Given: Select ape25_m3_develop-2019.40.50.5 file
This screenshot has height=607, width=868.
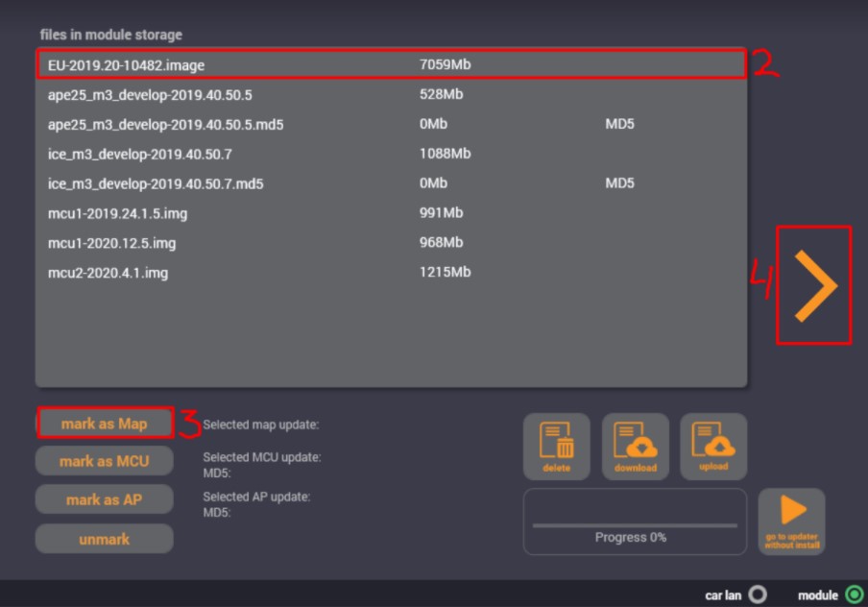Looking at the screenshot, I should tap(391, 95).
